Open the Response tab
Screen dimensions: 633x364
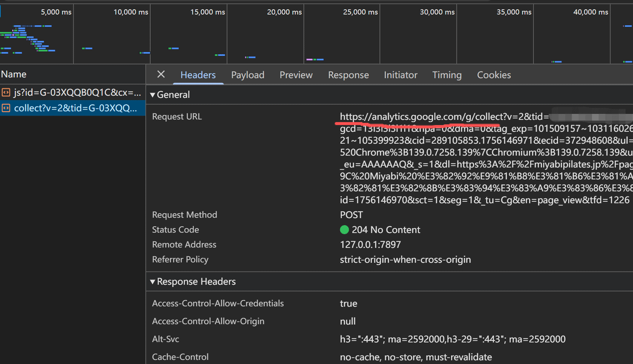348,75
